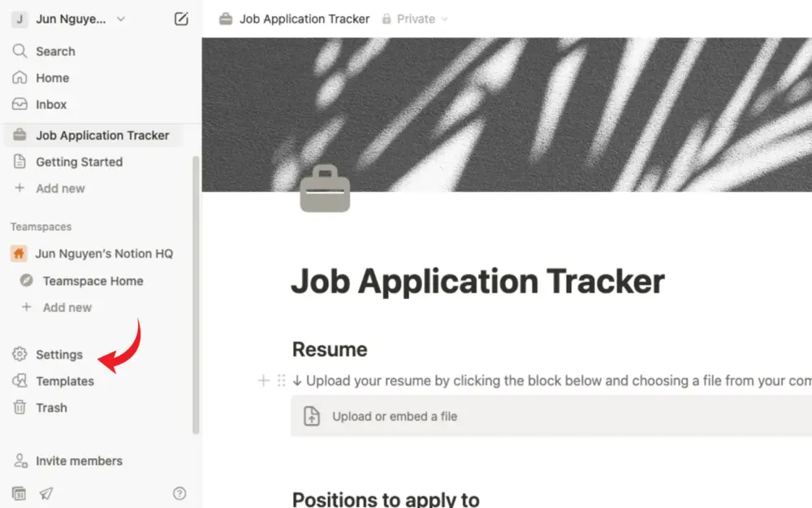
Task: Click the paper plane icon at sidebar bottom
Action: [46, 493]
